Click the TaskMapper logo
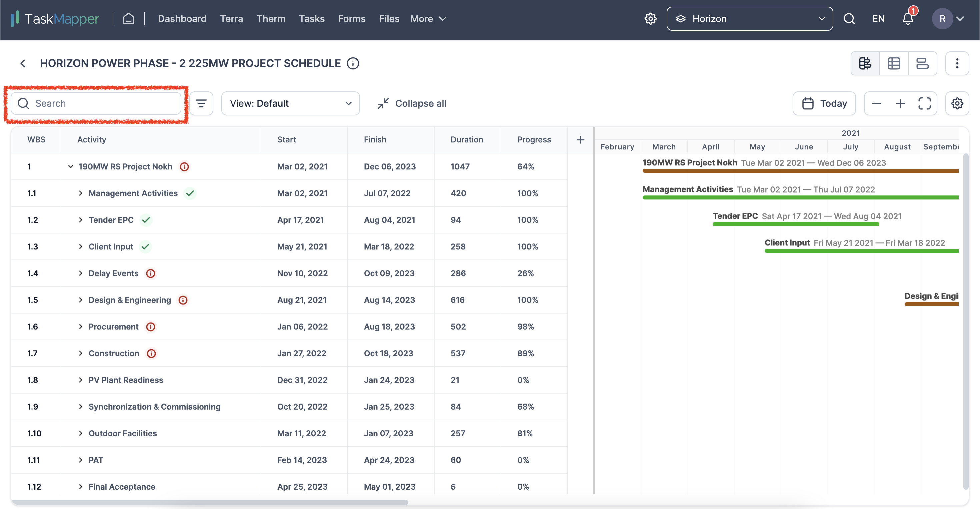The width and height of the screenshot is (980, 509). [55, 19]
